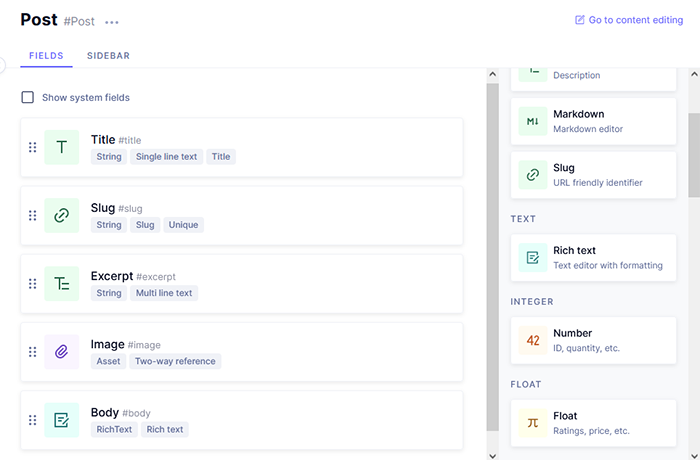Grab the drag handle of the Slug field
The width and height of the screenshot is (700, 460).
point(33,216)
